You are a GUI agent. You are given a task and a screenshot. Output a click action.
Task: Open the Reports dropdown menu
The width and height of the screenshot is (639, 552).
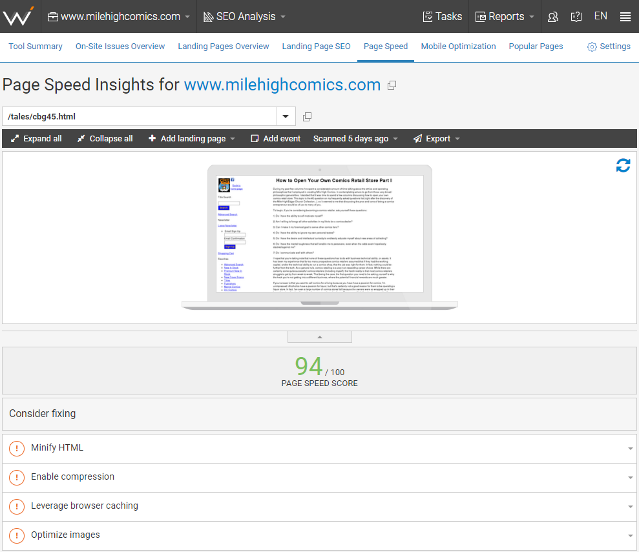click(504, 16)
